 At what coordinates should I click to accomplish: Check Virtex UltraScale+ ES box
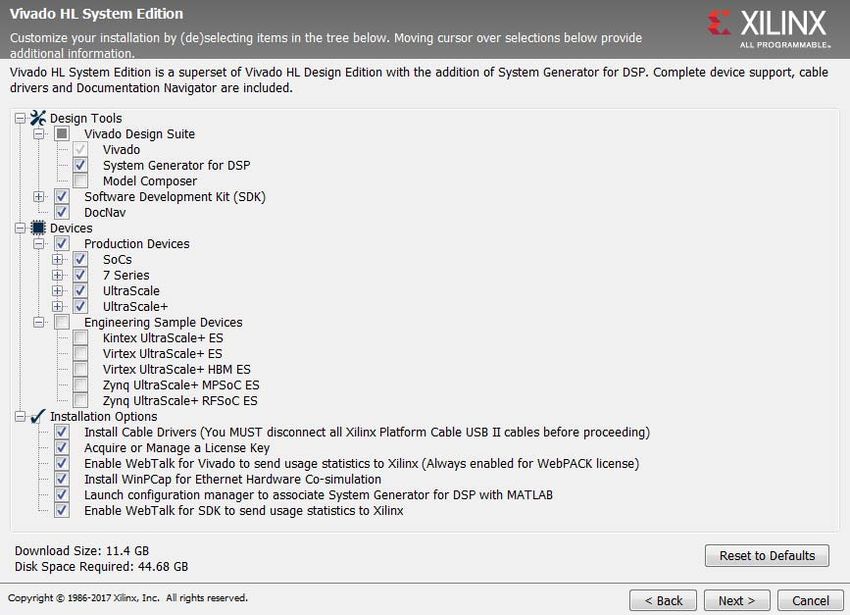click(x=81, y=354)
